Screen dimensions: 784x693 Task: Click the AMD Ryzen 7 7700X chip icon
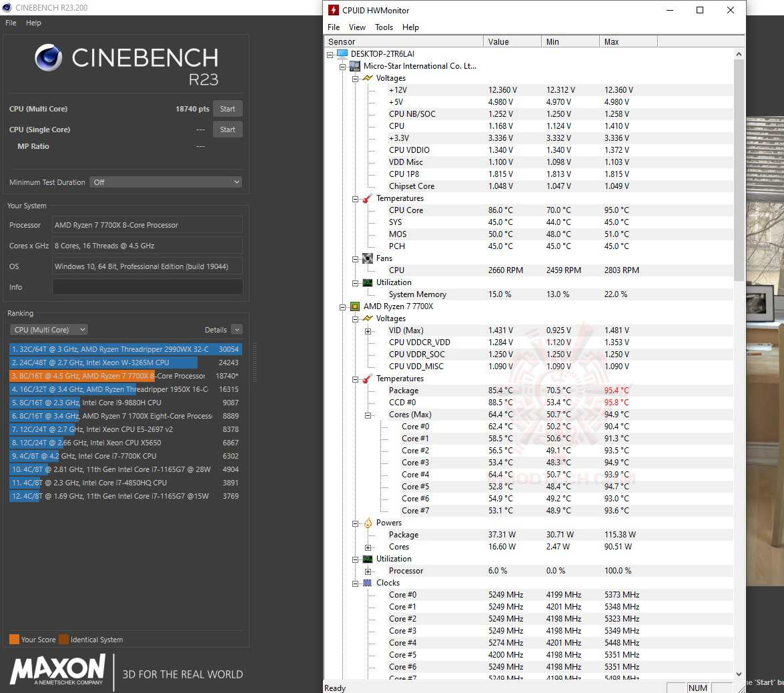pyautogui.click(x=354, y=306)
